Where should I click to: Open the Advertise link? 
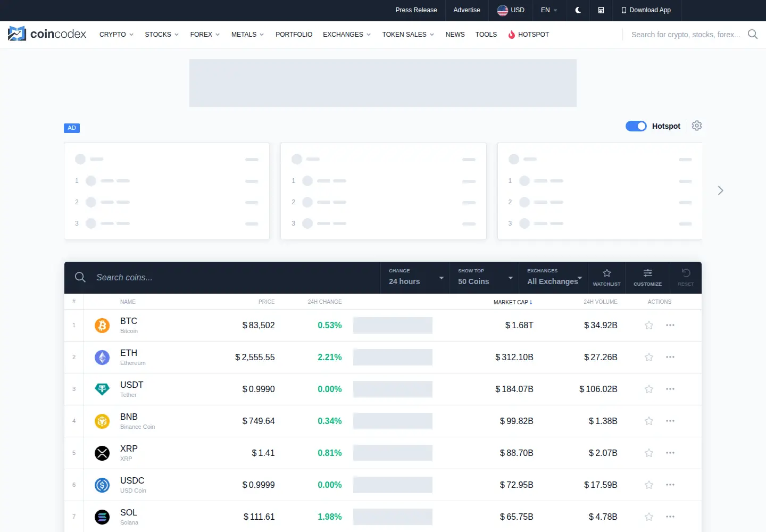pyautogui.click(x=467, y=10)
